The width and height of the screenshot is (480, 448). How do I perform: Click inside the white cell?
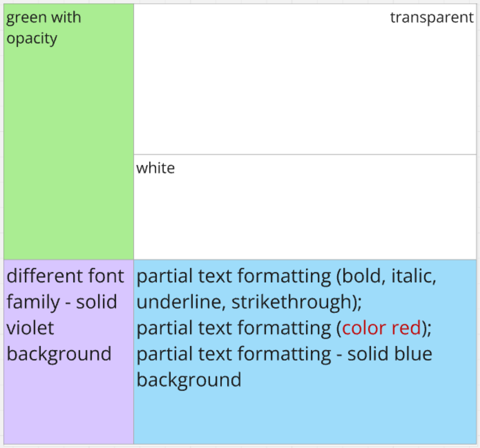[305, 212]
